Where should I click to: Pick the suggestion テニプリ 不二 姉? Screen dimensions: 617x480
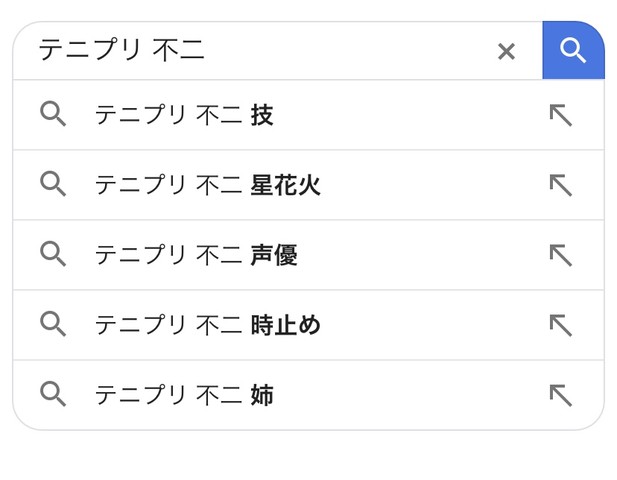coord(308,395)
